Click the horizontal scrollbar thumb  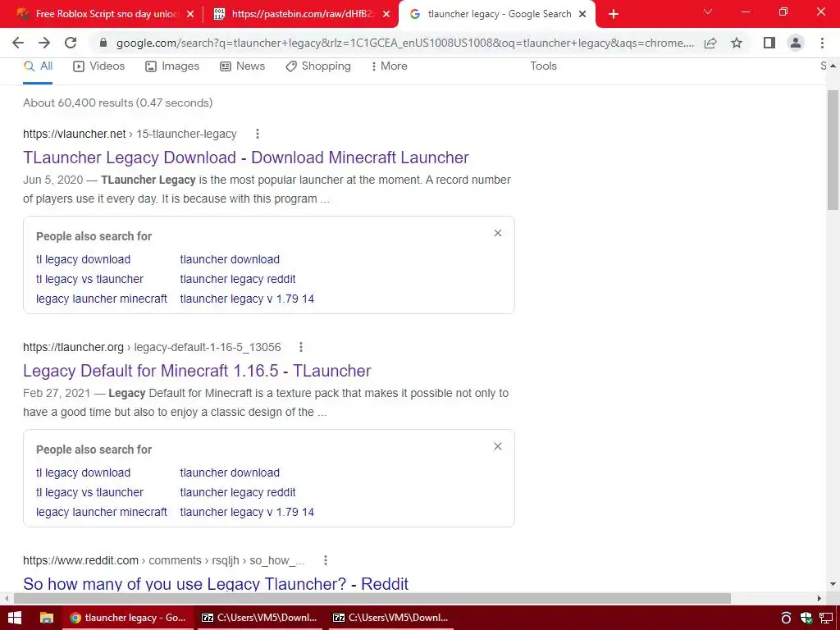tap(372, 598)
